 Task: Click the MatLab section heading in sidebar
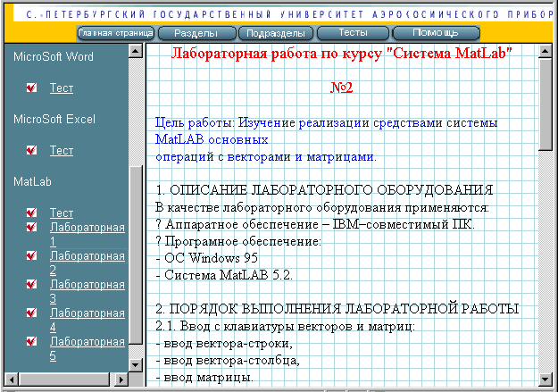click(32, 181)
